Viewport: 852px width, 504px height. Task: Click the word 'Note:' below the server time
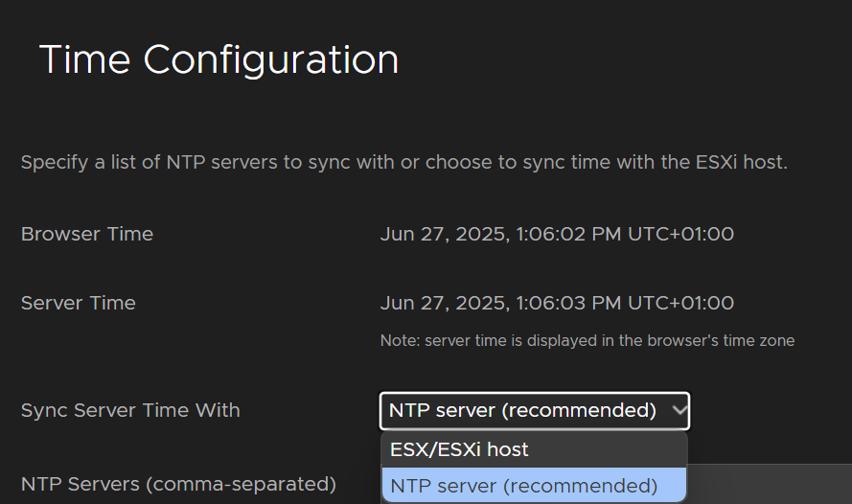[x=401, y=340]
